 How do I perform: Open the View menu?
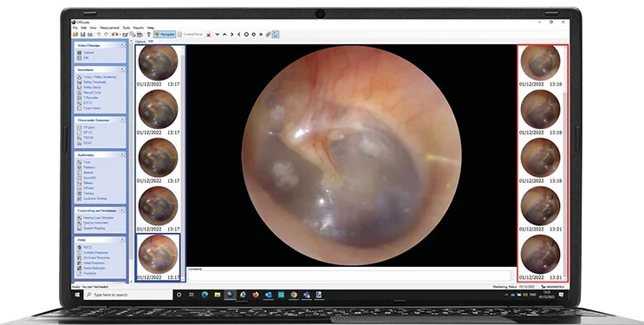coord(94,28)
